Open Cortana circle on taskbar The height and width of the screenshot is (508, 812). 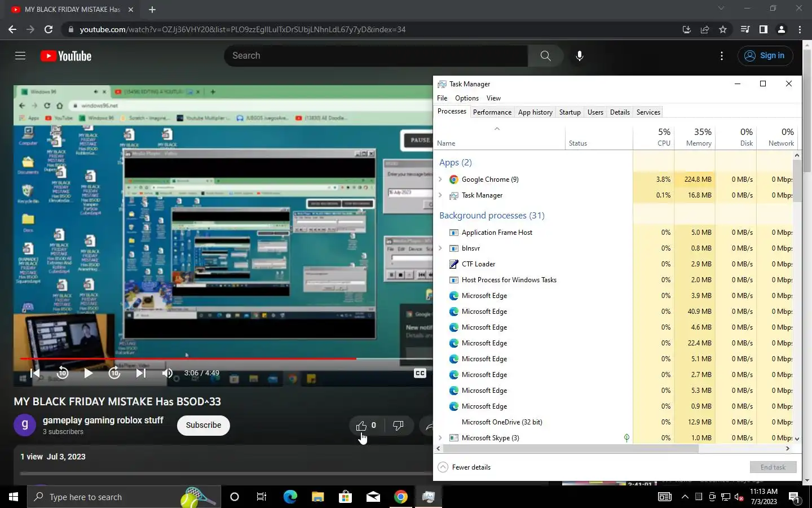(x=235, y=497)
